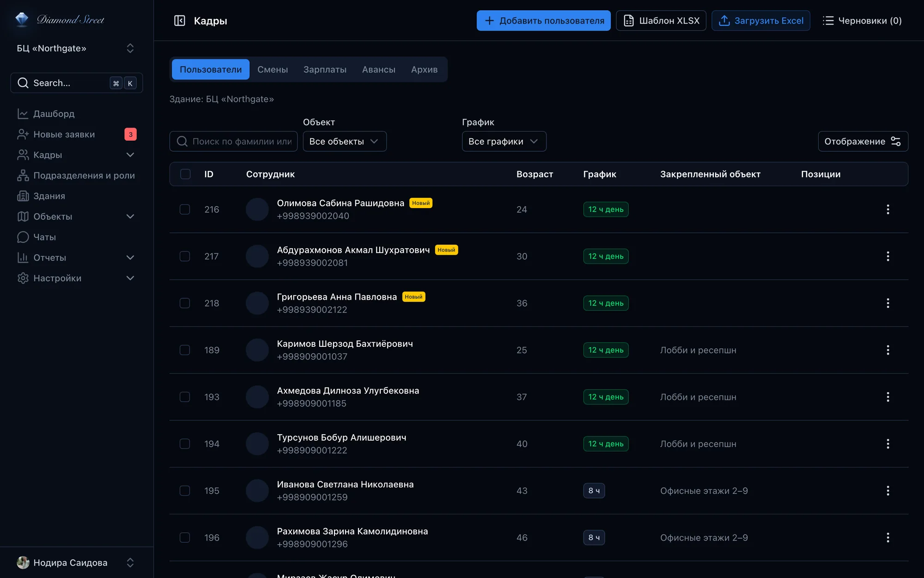Screen dimensions: 924x578
Task: Open row actions menu for Турсунов Бобур
Action: pyautogui.click(x=888, y=444)
